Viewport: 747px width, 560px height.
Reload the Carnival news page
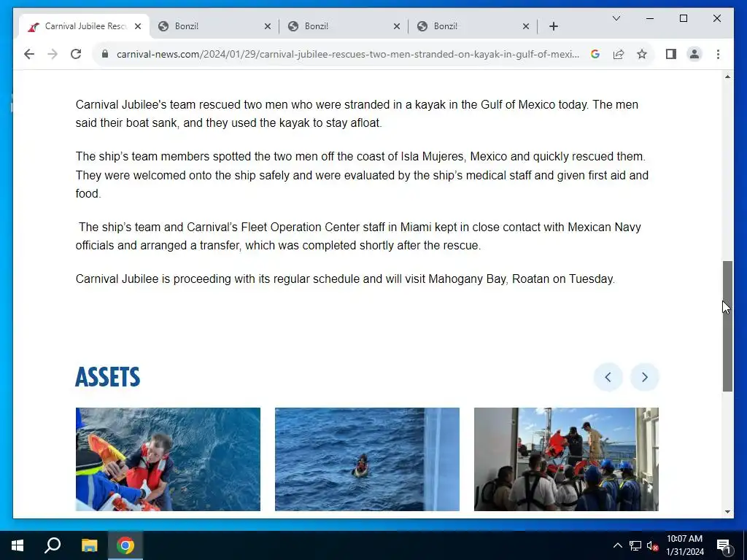tap(76, 54)
